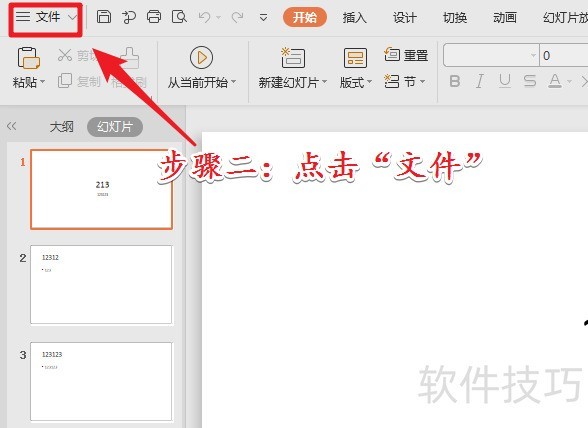Screen dimensions: 588x428
Task: Open Print Preview magnifier icon
Action: [x=179, y=17]
